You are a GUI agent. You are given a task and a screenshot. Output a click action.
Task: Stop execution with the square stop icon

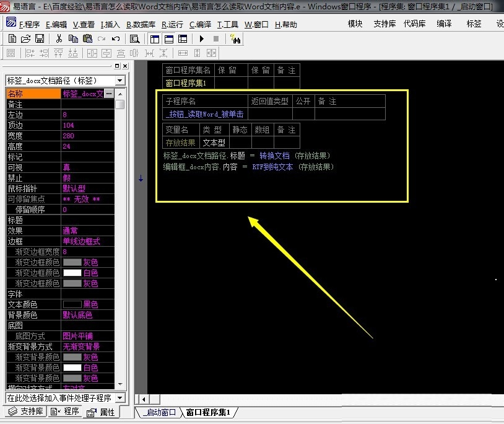[x=216, y=39]
